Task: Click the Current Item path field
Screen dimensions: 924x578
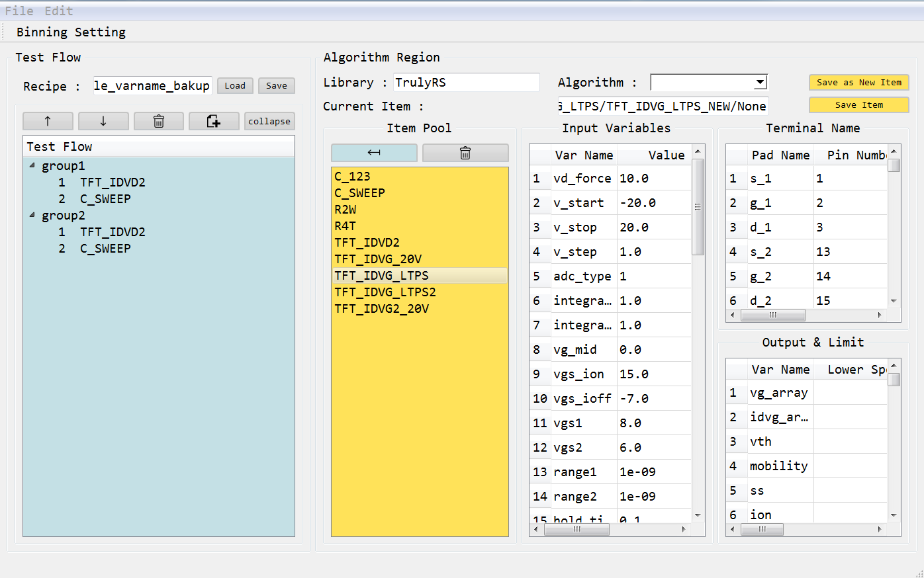Action: click(663, 106)
